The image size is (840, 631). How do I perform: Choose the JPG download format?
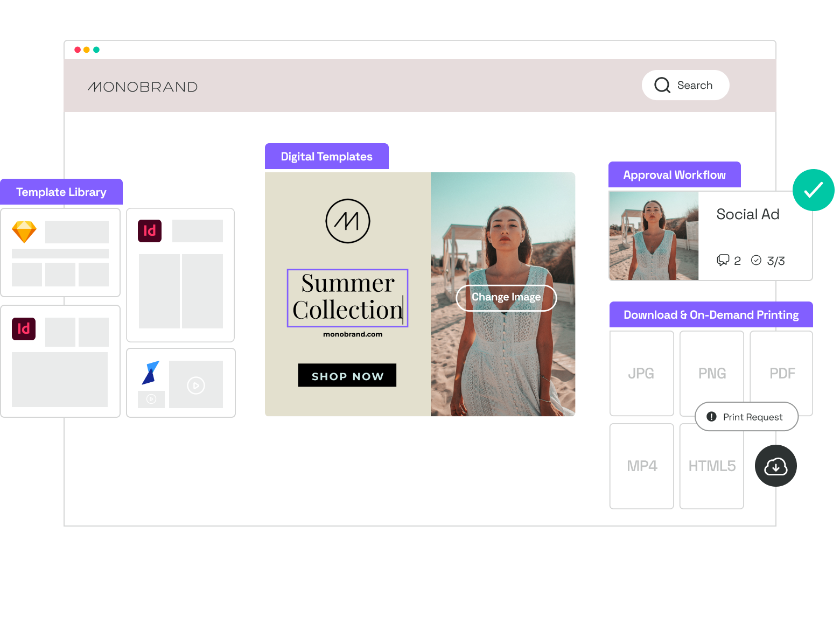pyautogui.click(x=642, y=373)
